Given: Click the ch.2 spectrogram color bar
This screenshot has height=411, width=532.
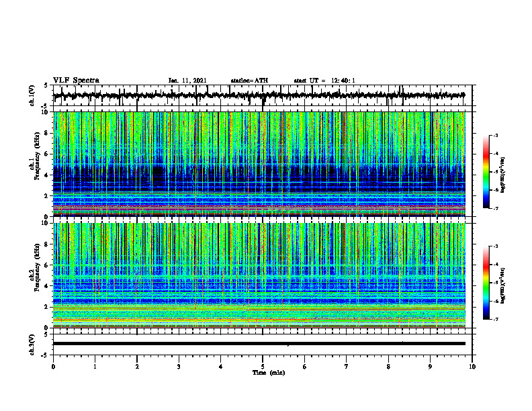Looking at the screenshot, I should [486, 283].
